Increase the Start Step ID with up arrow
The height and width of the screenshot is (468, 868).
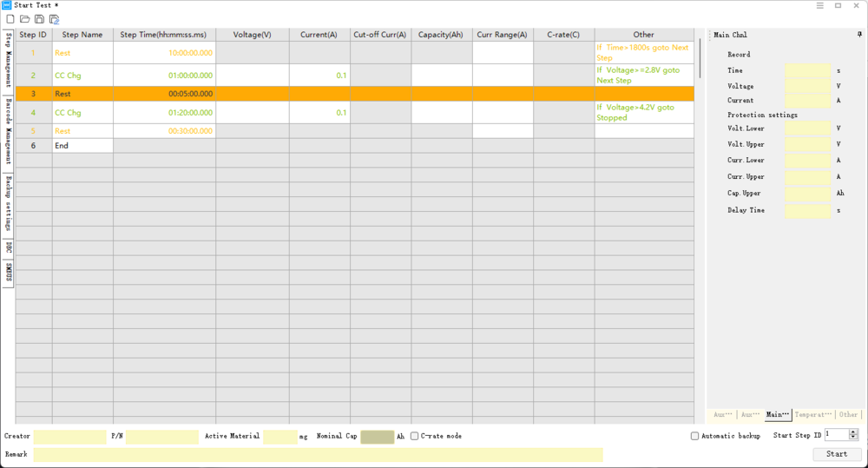tap(853, 432)
